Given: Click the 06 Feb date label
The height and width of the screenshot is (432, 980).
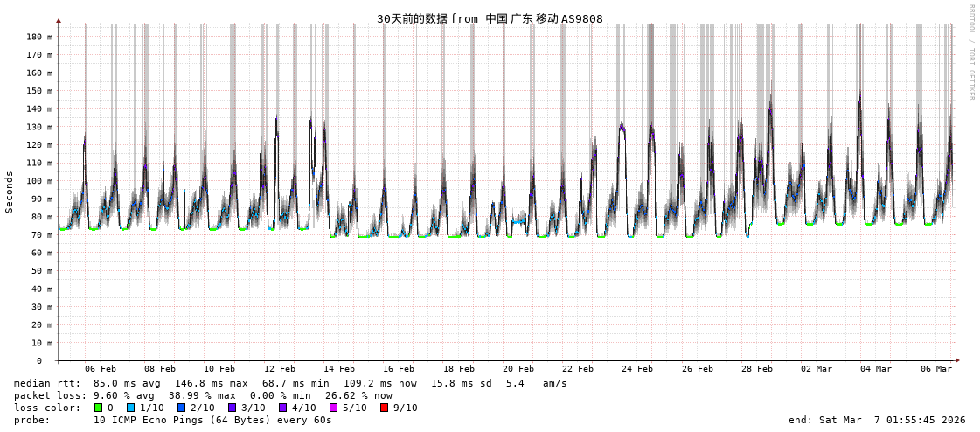Looking at the screenshot, I should coord(101,369).
